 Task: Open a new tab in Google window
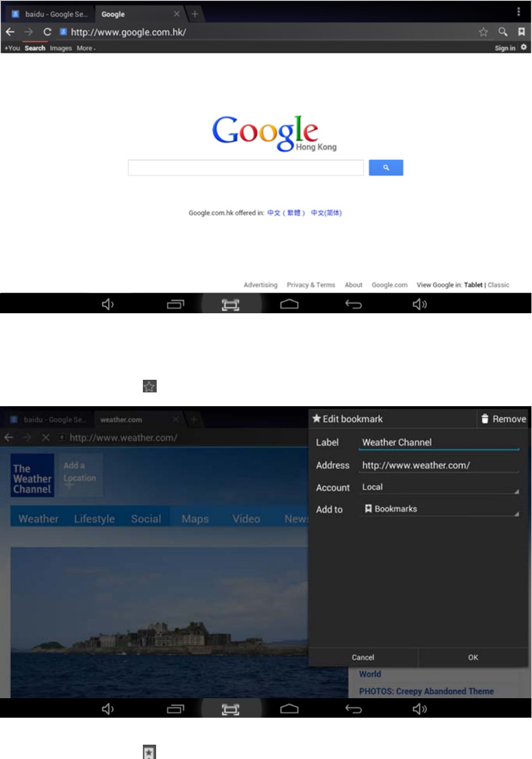tap(195, 14)
